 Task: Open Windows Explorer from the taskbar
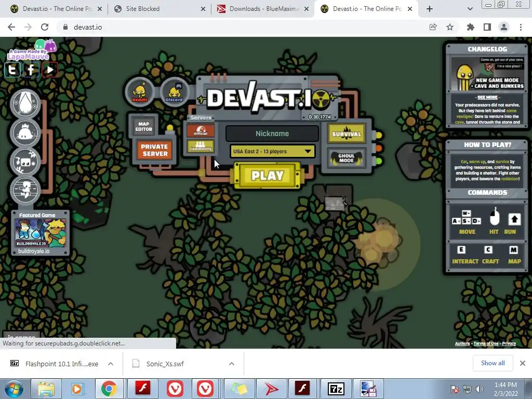[46, 389]
